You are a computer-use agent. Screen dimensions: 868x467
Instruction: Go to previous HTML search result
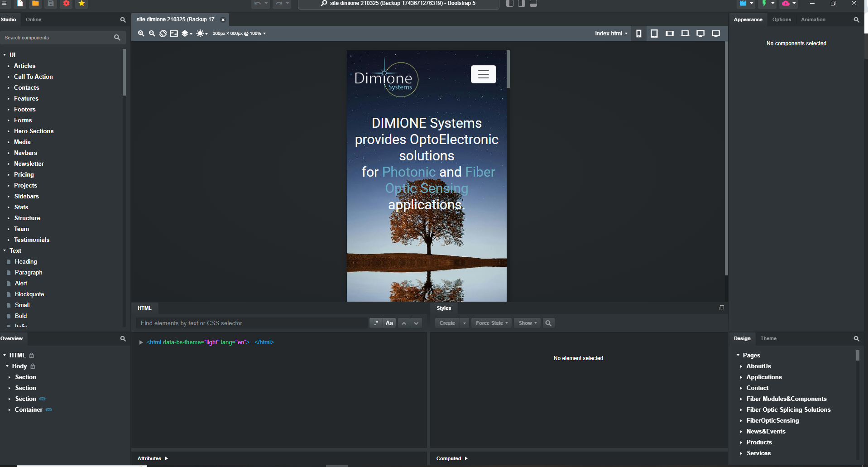(404, 323)
